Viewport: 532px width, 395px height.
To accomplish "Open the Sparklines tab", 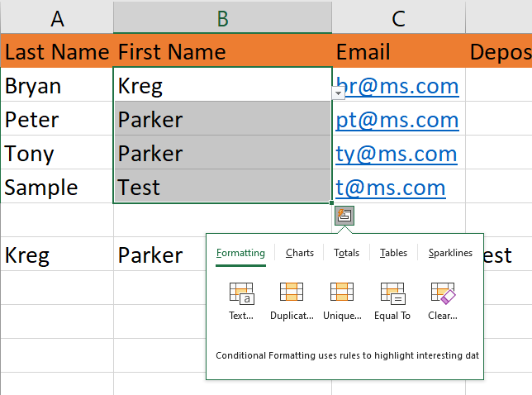I will pyautogui.click(x=450, y=253).
